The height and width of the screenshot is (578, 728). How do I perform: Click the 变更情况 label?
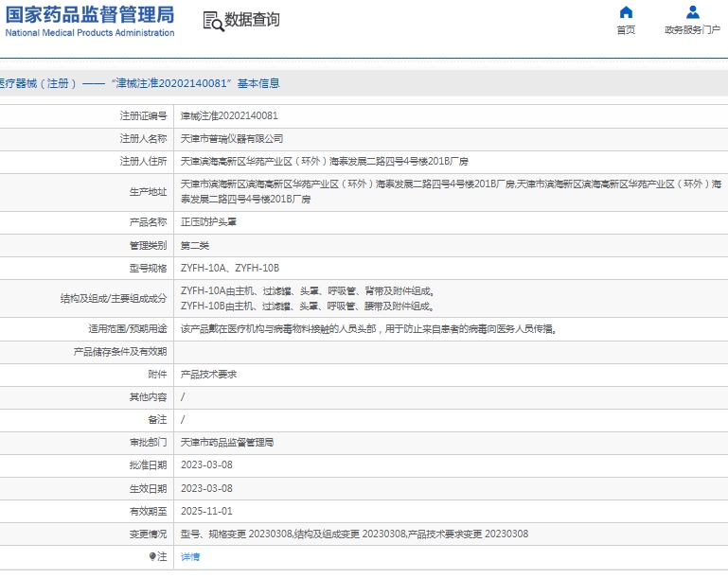click(x=148, y=534)
